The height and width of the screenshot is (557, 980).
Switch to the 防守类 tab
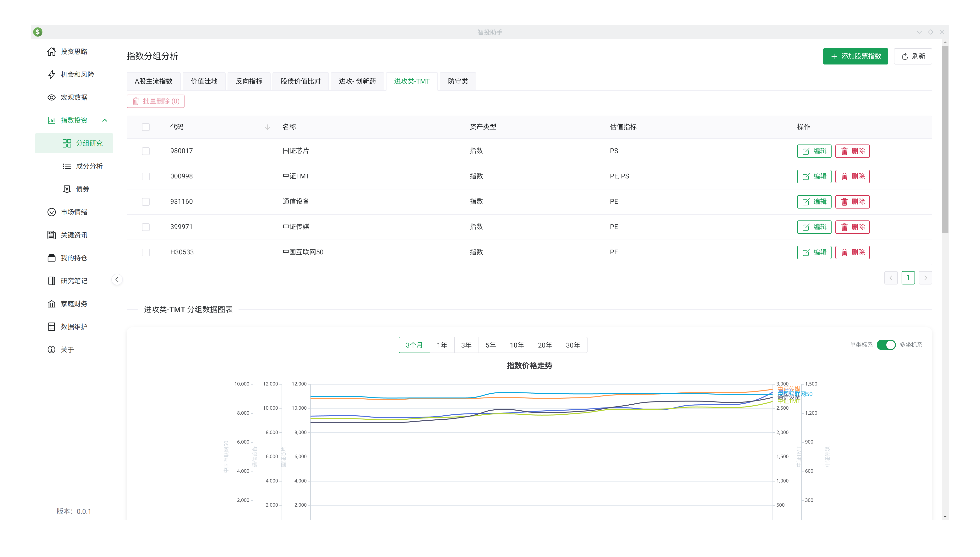click(x=457, y=81)
